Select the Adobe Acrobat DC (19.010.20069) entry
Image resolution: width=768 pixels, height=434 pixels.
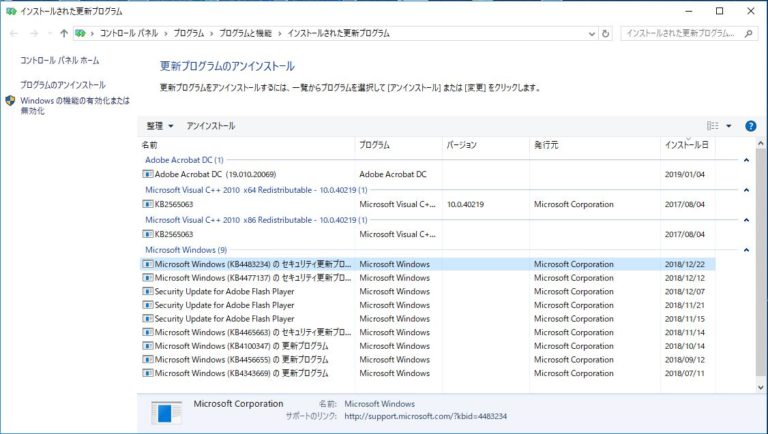tap(214, 174)
